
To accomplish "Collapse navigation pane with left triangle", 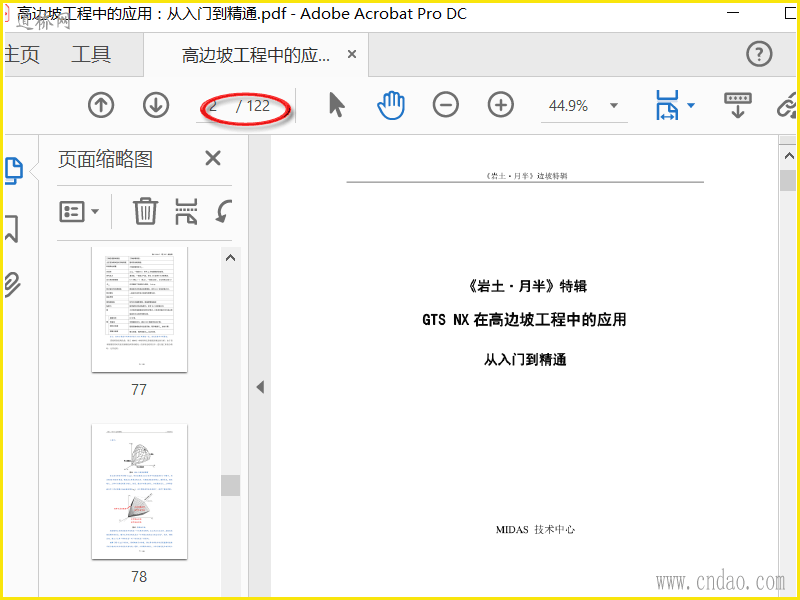I will (x=260, y=387).
